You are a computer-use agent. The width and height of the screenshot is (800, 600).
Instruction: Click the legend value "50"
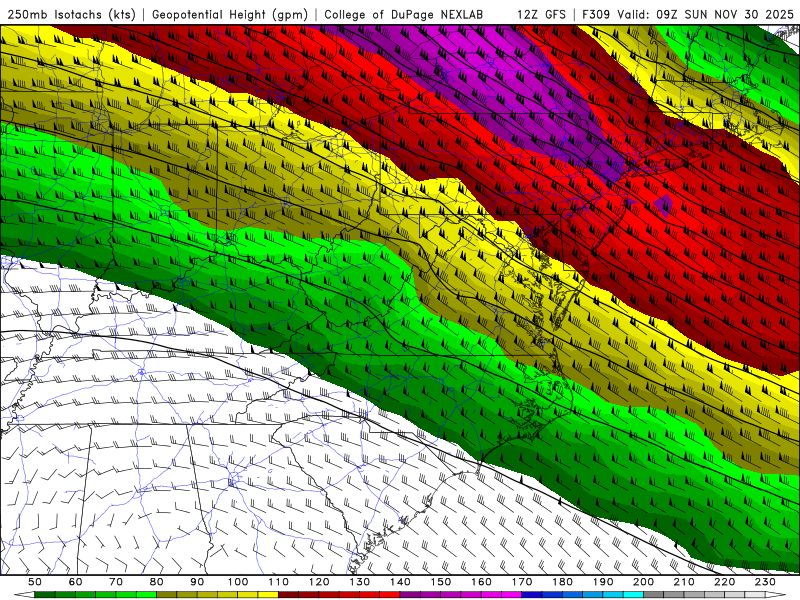point(35,582)
